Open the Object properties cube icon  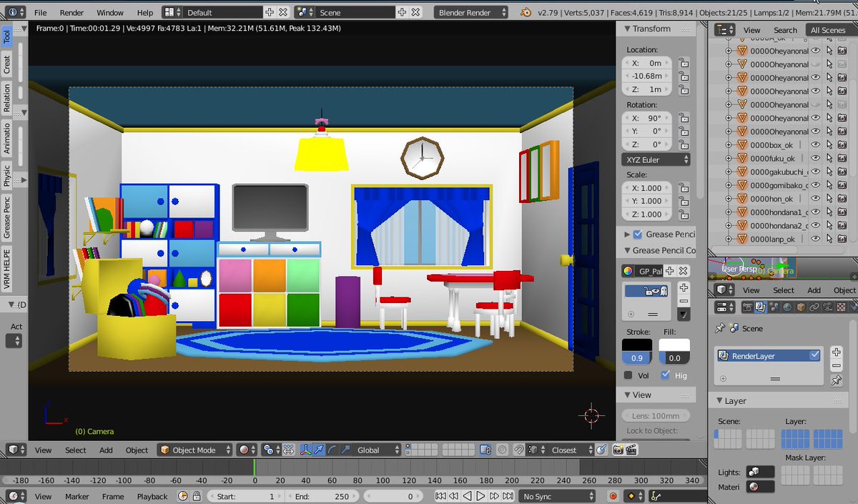click(x=801, y=307)
